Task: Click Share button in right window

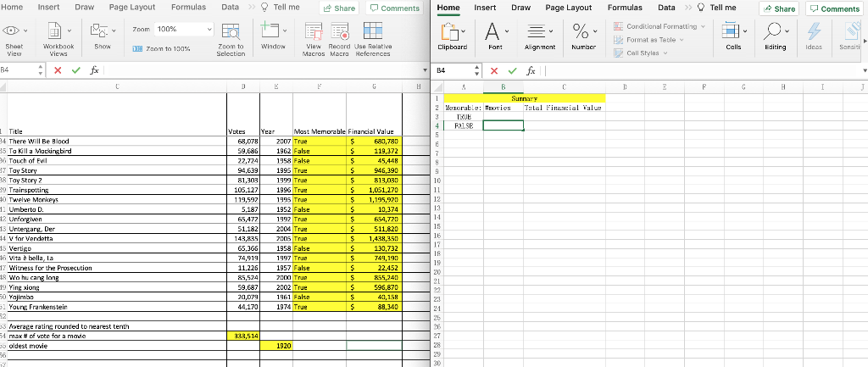Action: (x=780, y=8)
